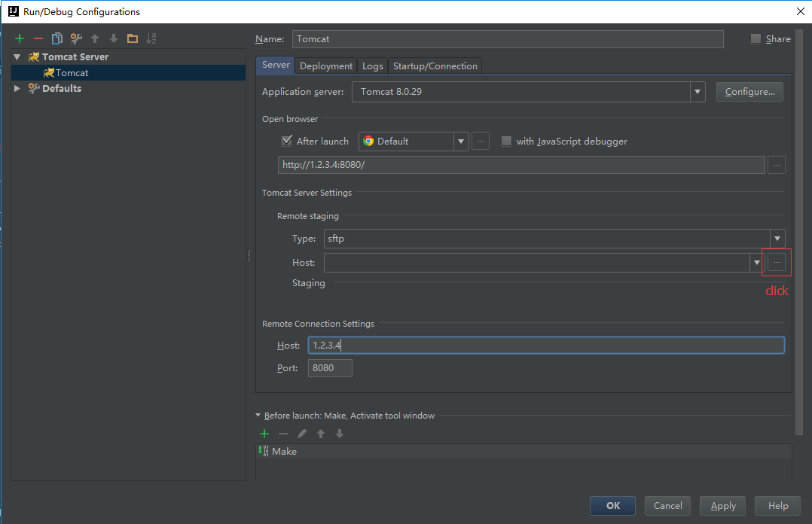The width and height of the screenshot is (812, 524).
Task: Remove selected configuration with red minus icon
Action: point(38,38)
